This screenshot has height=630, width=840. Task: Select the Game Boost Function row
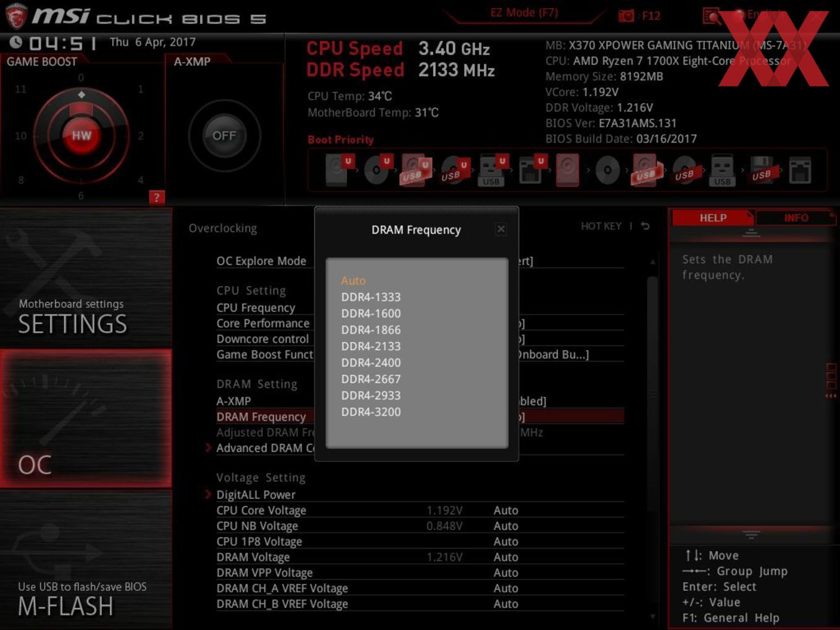265,355
